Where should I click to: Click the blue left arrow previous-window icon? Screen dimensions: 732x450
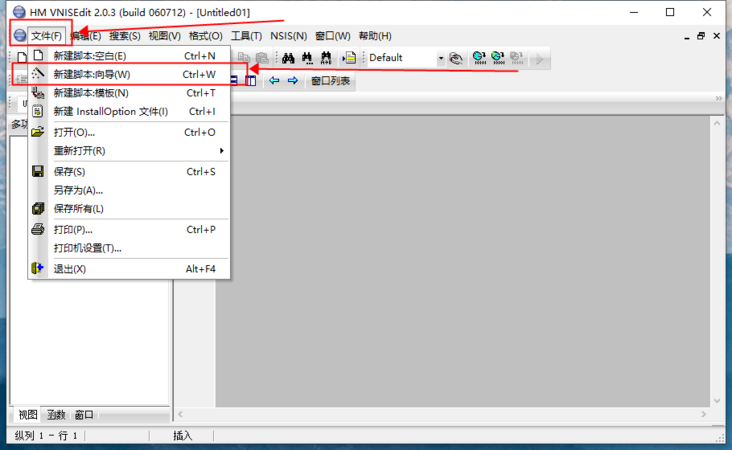274,81
